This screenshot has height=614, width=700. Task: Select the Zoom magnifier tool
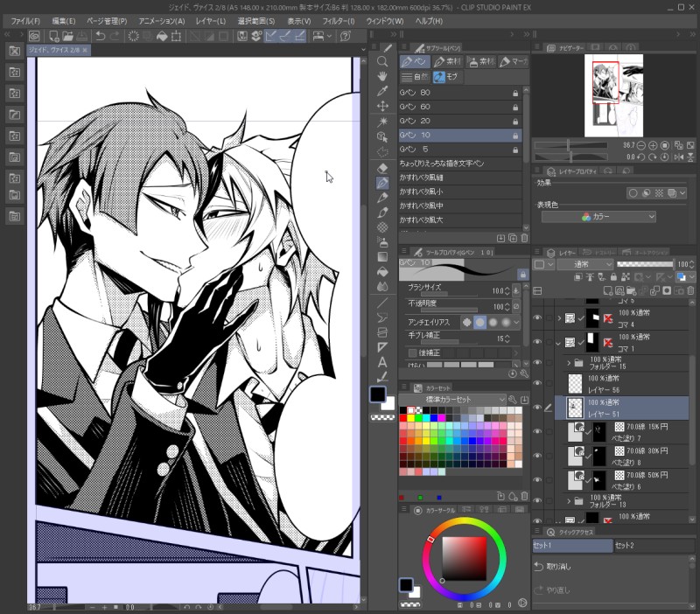[382, 61]
